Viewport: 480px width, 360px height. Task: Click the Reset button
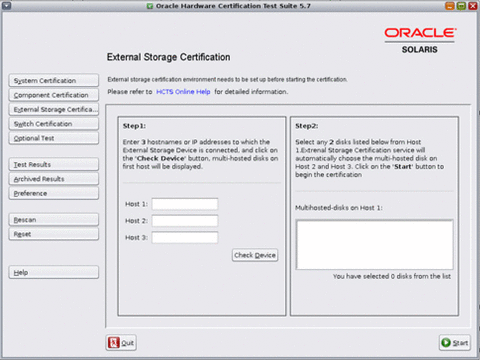click(54, 234)
